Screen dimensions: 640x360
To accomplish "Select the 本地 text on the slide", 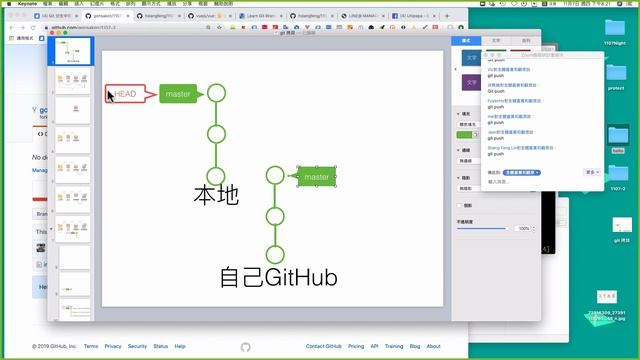I will coord(216,195).
